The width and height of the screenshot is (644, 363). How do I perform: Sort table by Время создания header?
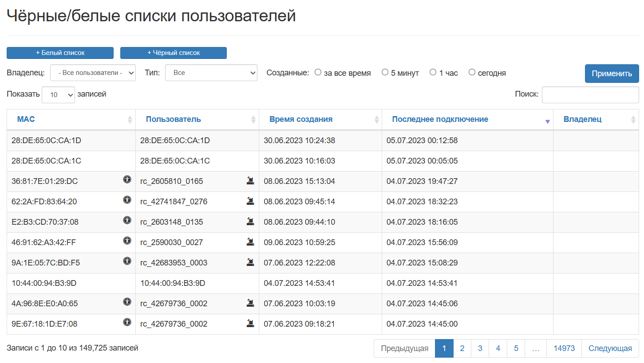(320, 120)
